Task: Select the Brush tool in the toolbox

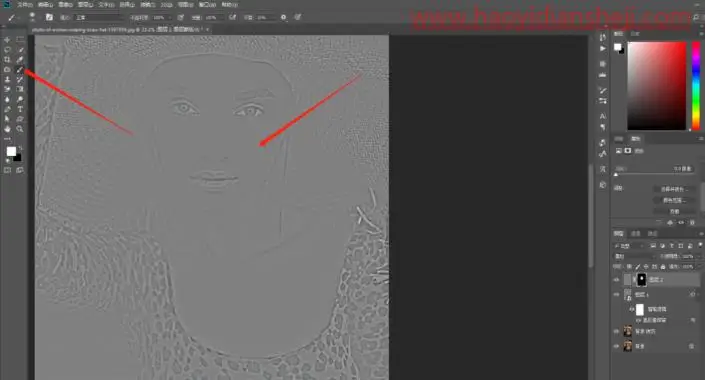Action: 20,69
